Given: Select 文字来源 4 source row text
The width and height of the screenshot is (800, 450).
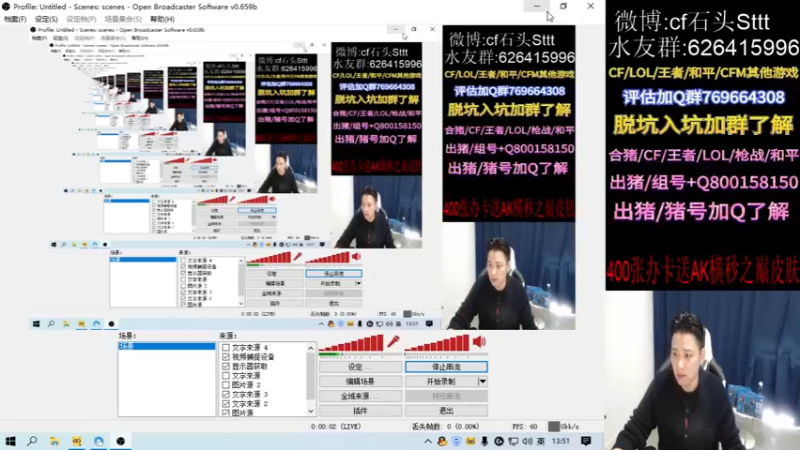Looking at the screenshot, I should click(x=249, y=347).
